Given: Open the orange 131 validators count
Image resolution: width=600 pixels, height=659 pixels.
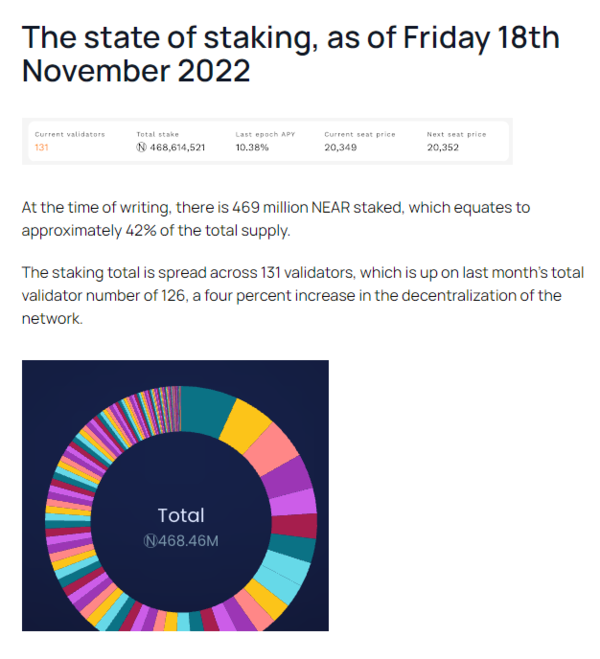Looking at the screenshot, I should pyautogui.click(x=42, y=147).
